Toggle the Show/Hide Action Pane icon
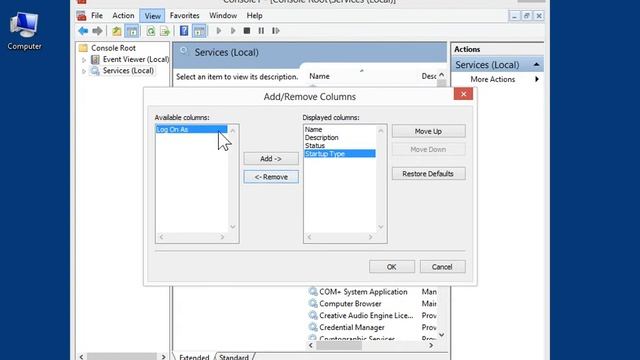 tap(199, 31)
